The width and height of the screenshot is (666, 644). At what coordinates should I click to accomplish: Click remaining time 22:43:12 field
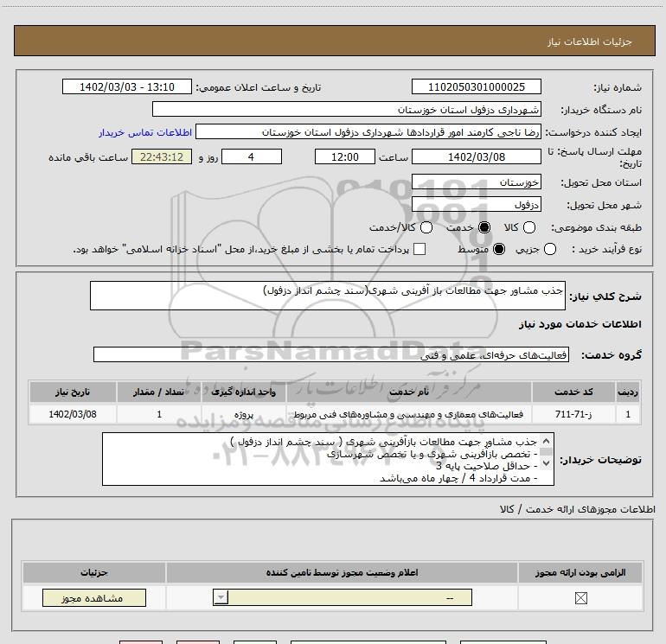pyautogui.click(x=162, y=156)
